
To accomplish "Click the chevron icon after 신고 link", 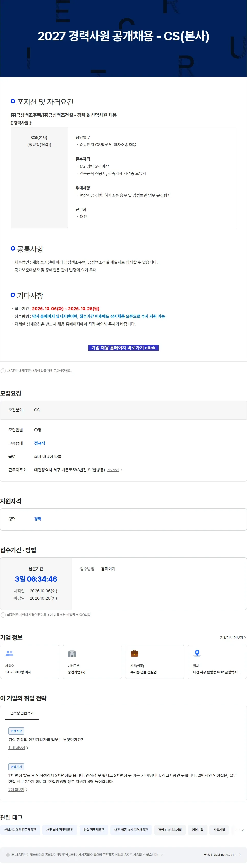I will click(240, 855).
